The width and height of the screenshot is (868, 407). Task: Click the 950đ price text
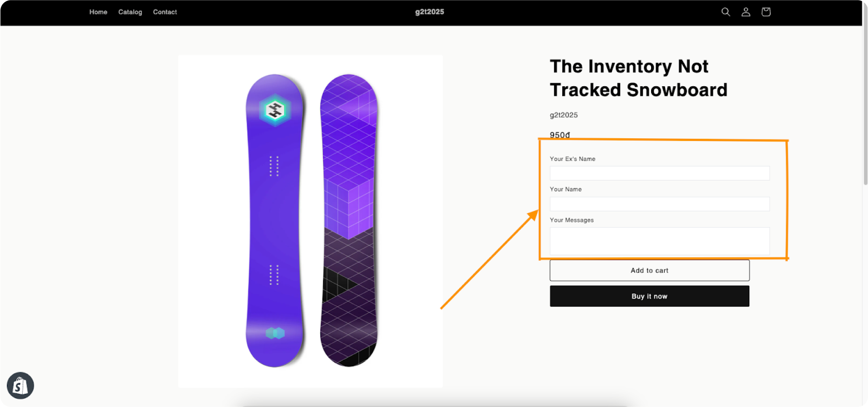[560, 135]
